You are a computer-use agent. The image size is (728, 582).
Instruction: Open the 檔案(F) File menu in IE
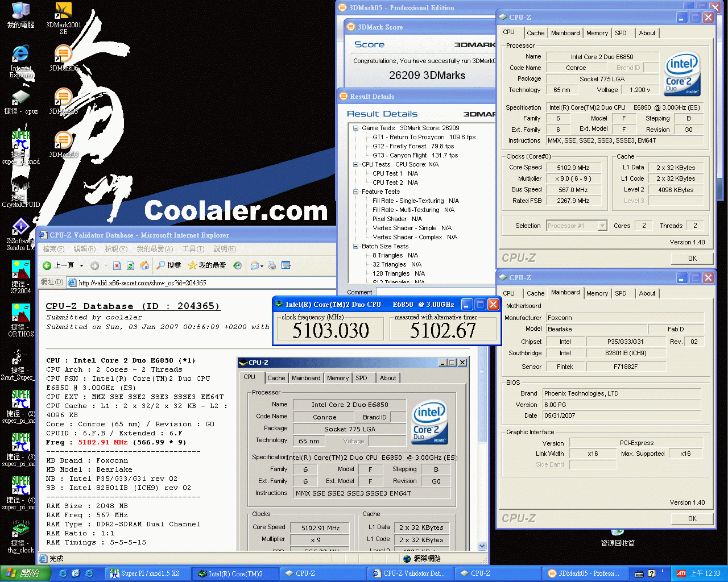(x=53, y=249)
